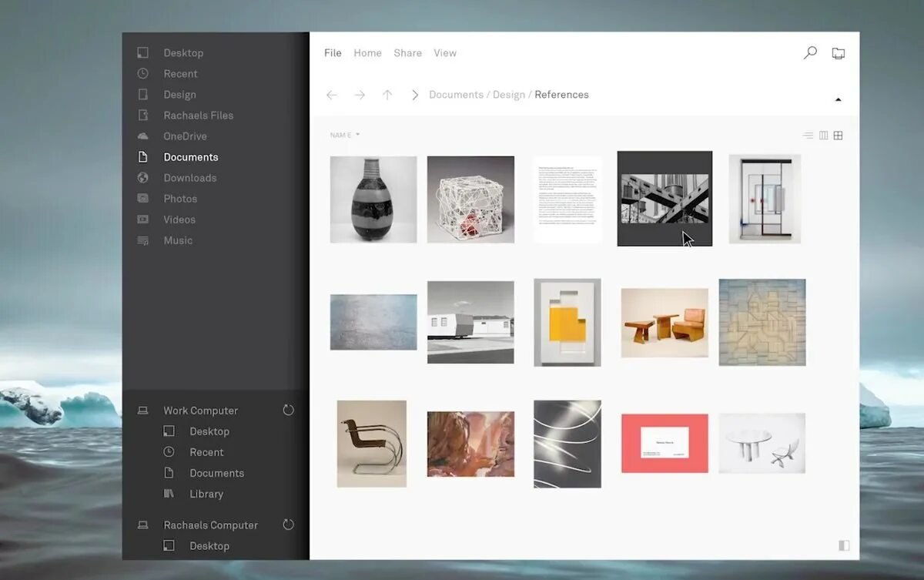Select the geometric relief artwork thumbnail

click(762, 322)
